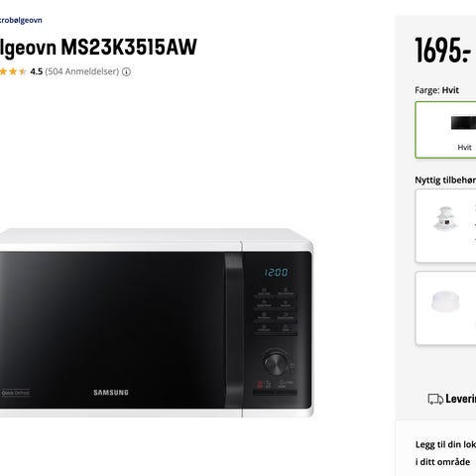
Task: Open the Mikrobølgeovn breadcrumb link
Action: 21,20
